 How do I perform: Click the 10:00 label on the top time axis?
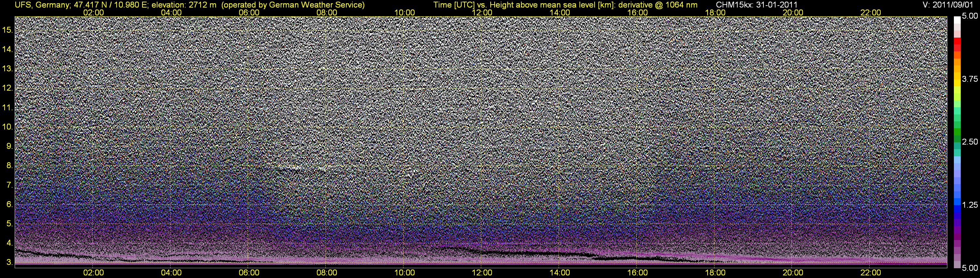click(x=404, y=12)
